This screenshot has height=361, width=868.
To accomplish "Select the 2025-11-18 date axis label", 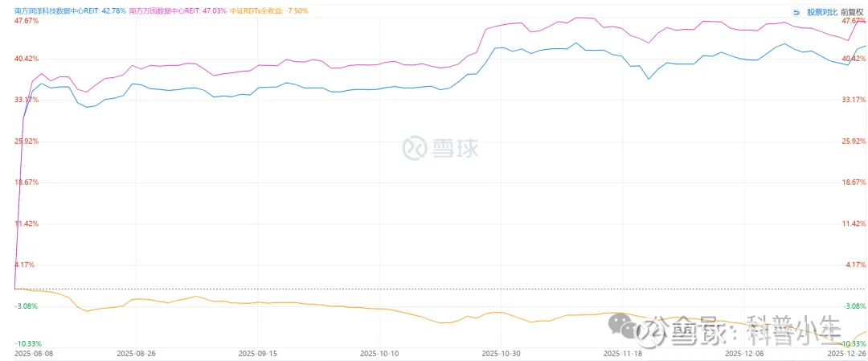I will click(x=623, y=352).
